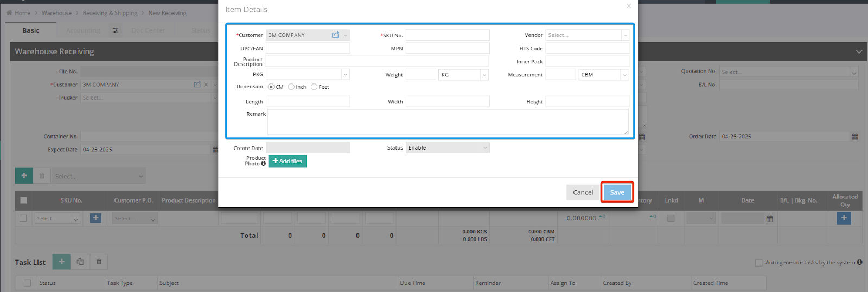Open the Order Date calendar picker
This screenshot has width=868, height=292.
click(855, 137)
